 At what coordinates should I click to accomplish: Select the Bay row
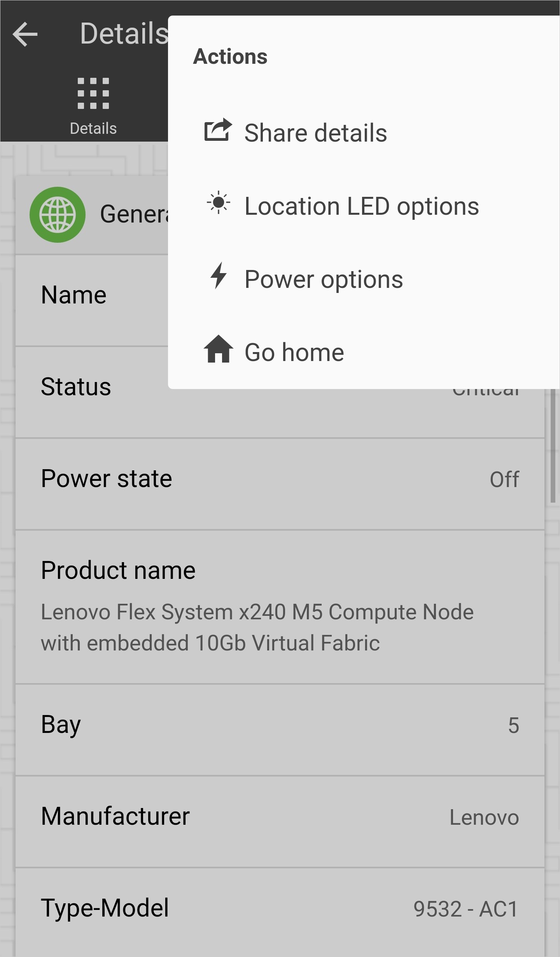[x=280, y=725]
